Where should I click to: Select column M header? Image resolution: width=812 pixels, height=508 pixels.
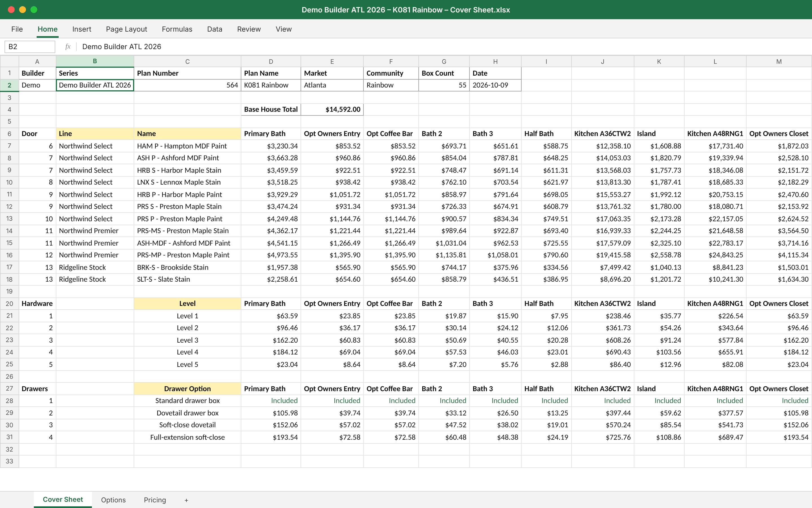pos(779,62)
